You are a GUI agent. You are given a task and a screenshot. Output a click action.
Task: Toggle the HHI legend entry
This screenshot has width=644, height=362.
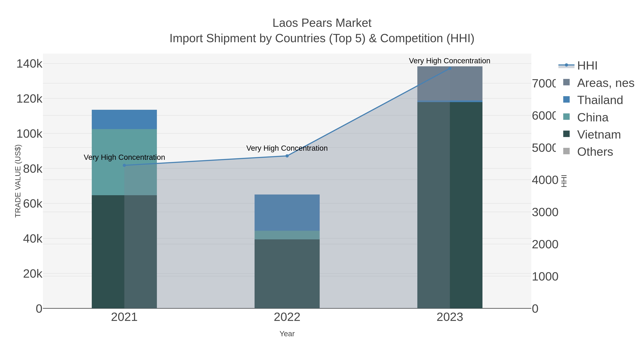578,65
